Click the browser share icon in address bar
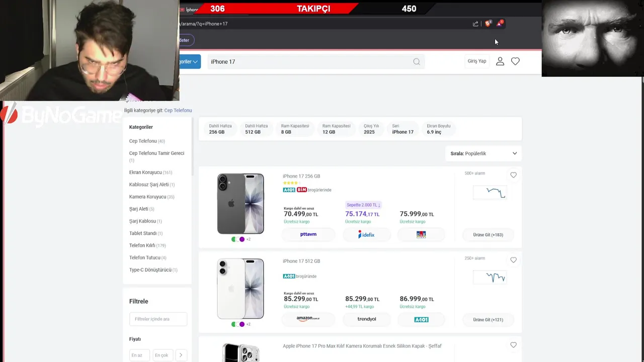This screenshot has height=362, width=644. click(475, 24)
